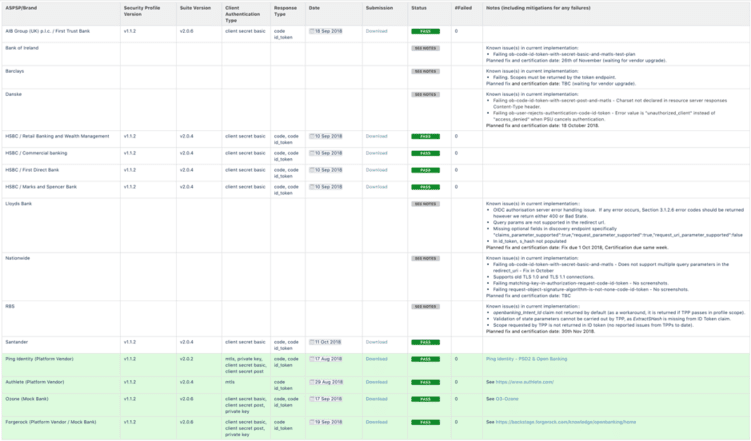Open the O3-Ozone notes link

(507, 399)
